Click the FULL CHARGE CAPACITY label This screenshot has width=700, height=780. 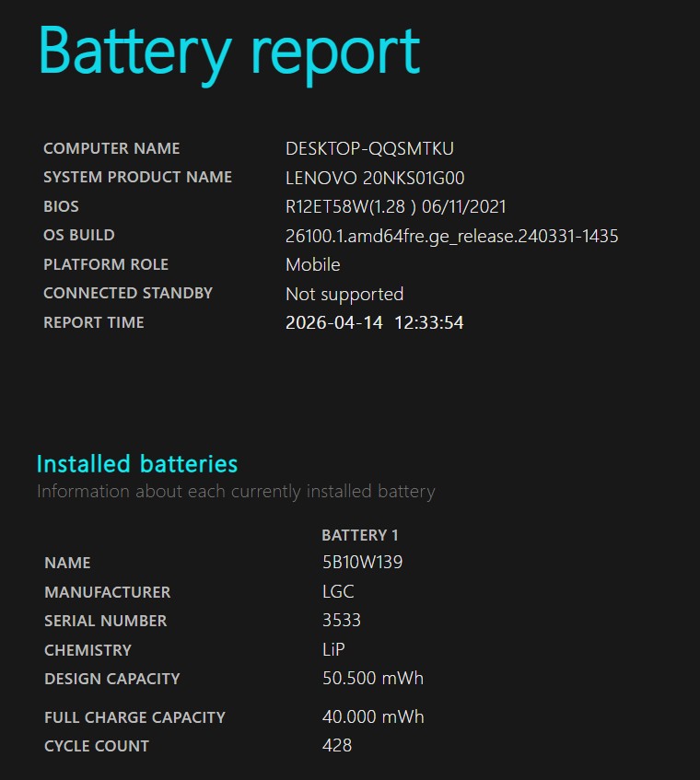(x=134, y=717)
